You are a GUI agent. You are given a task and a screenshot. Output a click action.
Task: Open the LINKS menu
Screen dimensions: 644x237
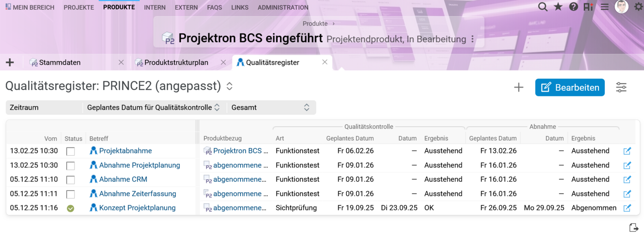[240, 7]
